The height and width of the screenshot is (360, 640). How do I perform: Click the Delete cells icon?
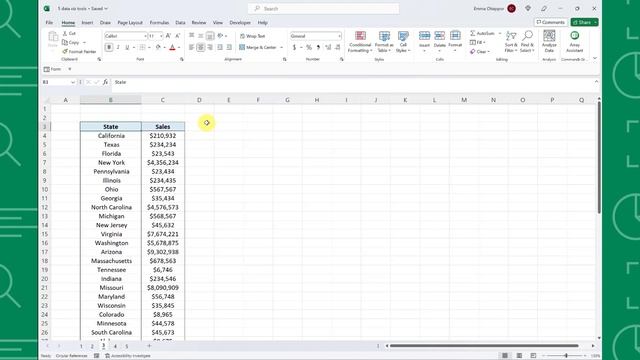pyautogui.click(x=440, y=36)
